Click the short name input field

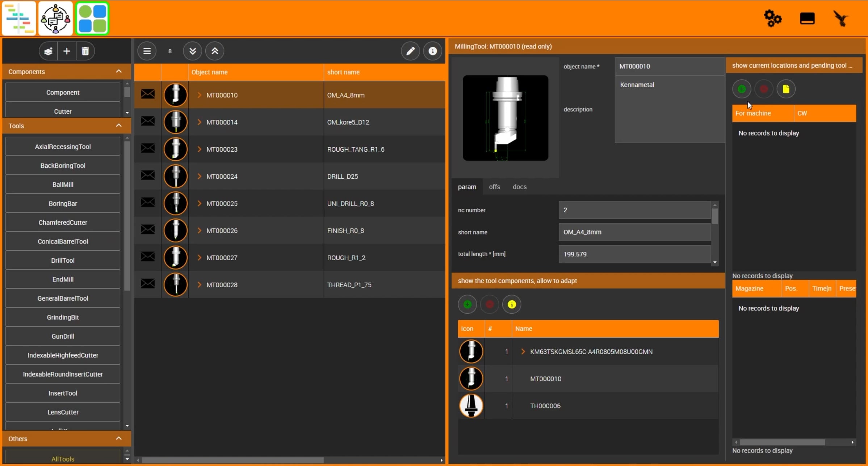tap(634, 232)
